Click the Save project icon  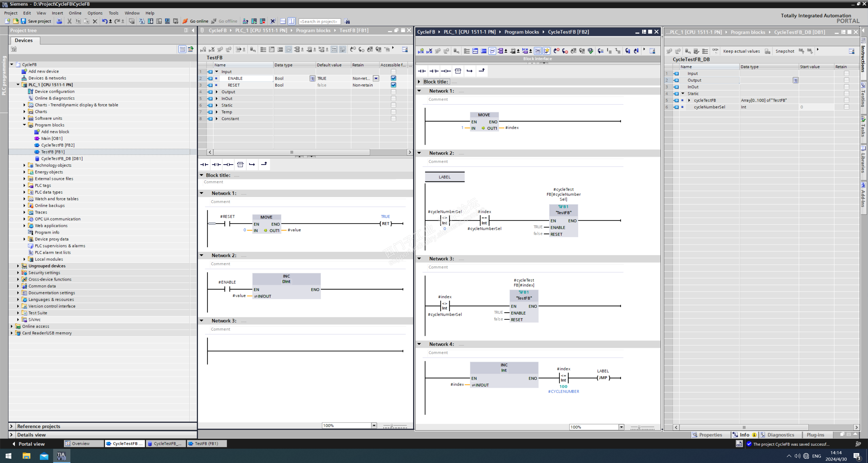[23, 21]
